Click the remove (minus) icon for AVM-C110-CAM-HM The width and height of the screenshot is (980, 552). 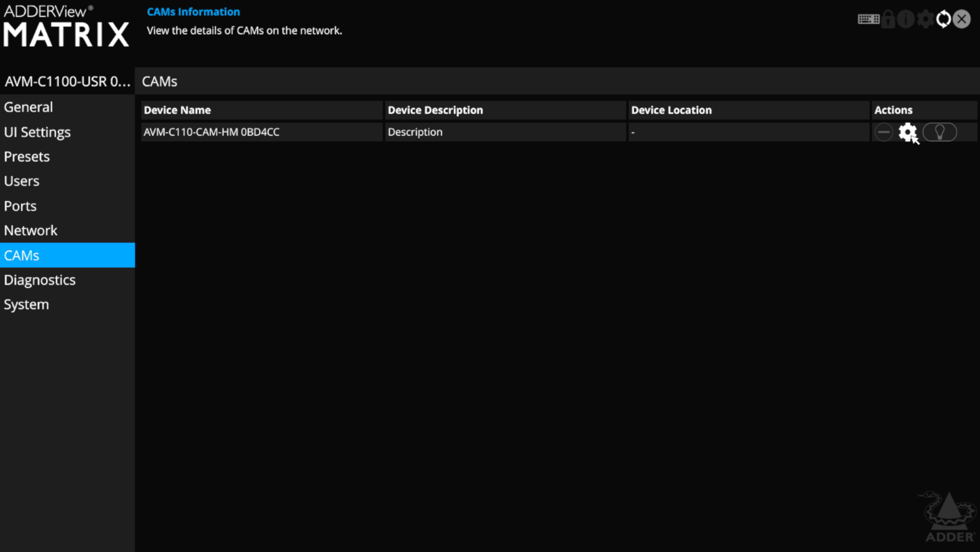coord(884,132)
